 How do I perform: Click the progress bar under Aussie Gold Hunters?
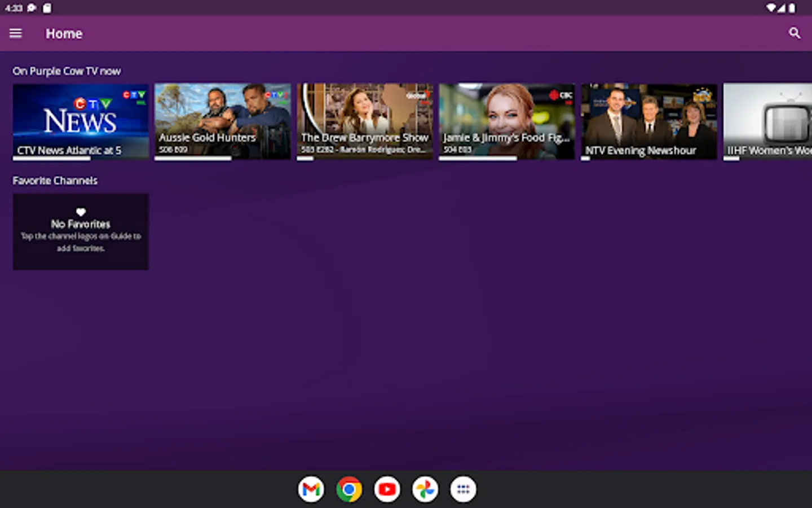click(223, 159)
